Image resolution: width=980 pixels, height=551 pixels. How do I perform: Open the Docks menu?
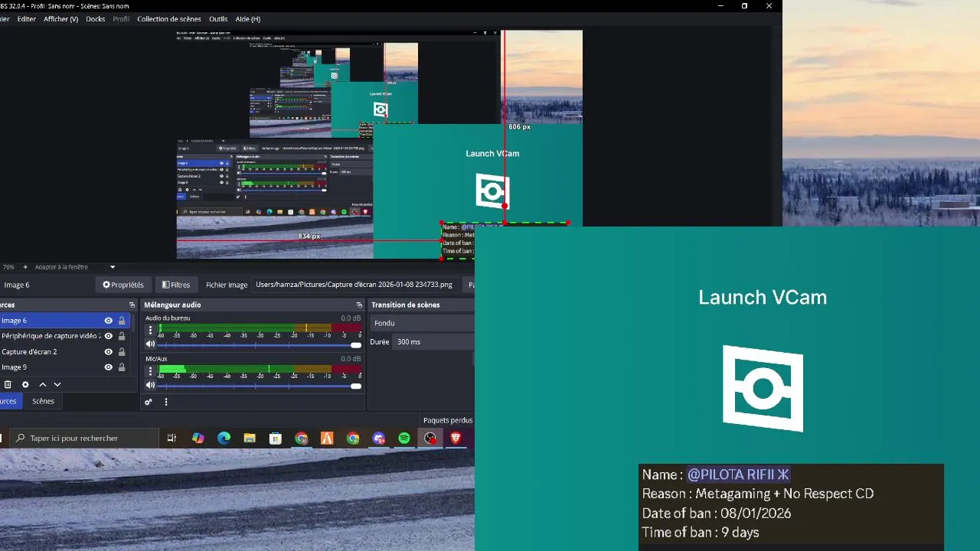coord(96,19)
